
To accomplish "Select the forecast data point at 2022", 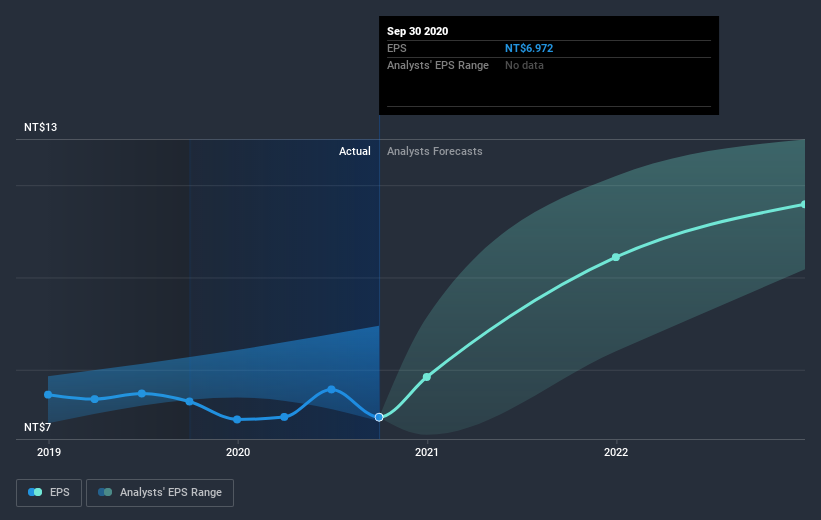I will (x=616, y=257).
